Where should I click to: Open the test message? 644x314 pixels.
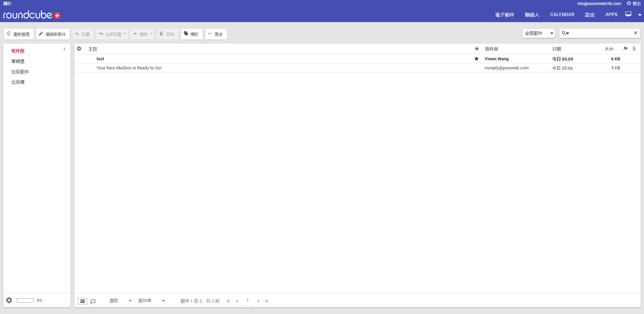coord(100,59)
